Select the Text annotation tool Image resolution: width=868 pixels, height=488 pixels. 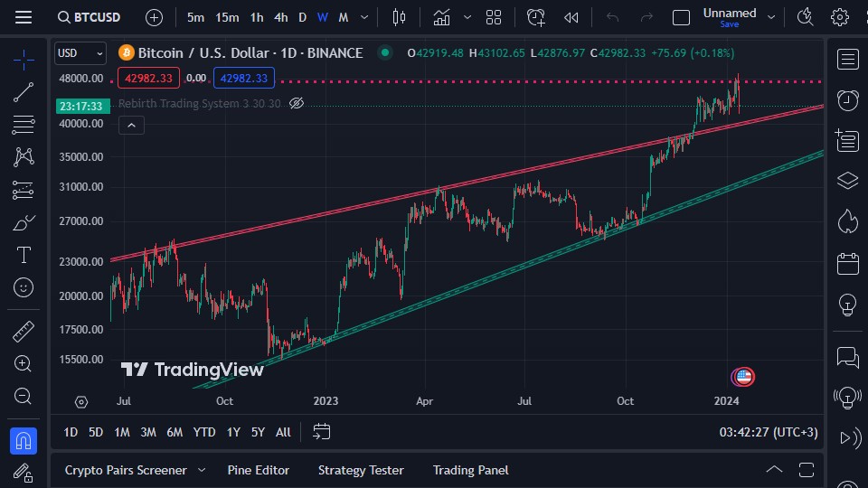tap(24, 255)
